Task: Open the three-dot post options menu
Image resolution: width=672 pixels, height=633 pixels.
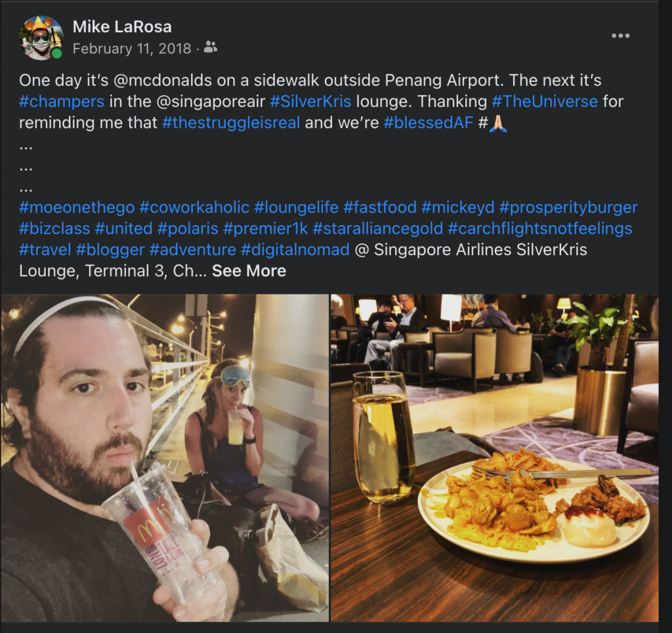Action: tap(620, 35)
